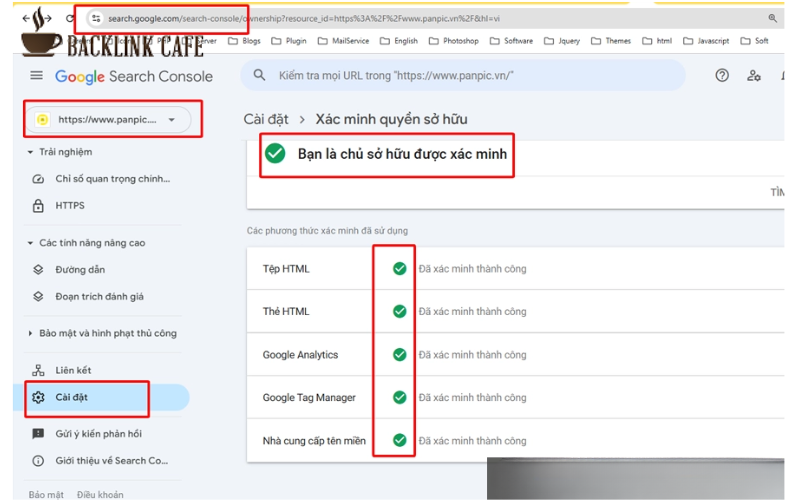
Task: Click the Nhà cung cấp tên miền row
Action: point(515,440)
